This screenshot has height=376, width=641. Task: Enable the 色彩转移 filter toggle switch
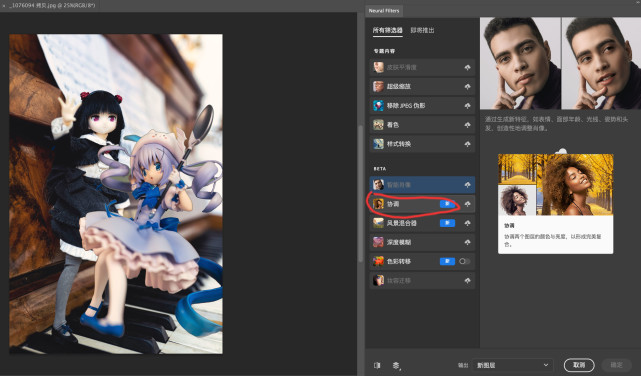(x=464, y=261)
